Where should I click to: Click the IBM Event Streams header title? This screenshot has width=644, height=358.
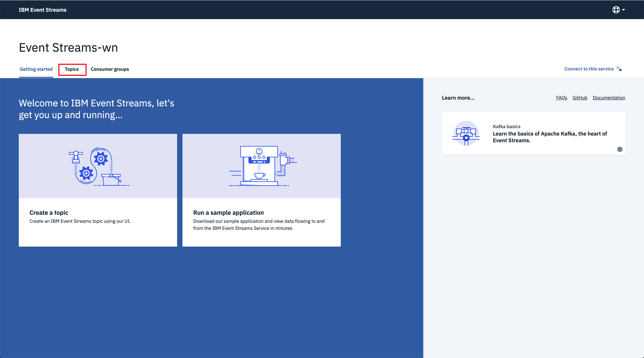point(42,10)
